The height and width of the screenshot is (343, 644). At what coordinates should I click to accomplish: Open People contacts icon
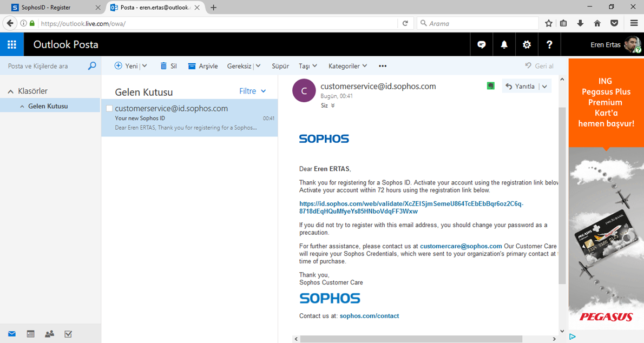[x=49, y=334]
